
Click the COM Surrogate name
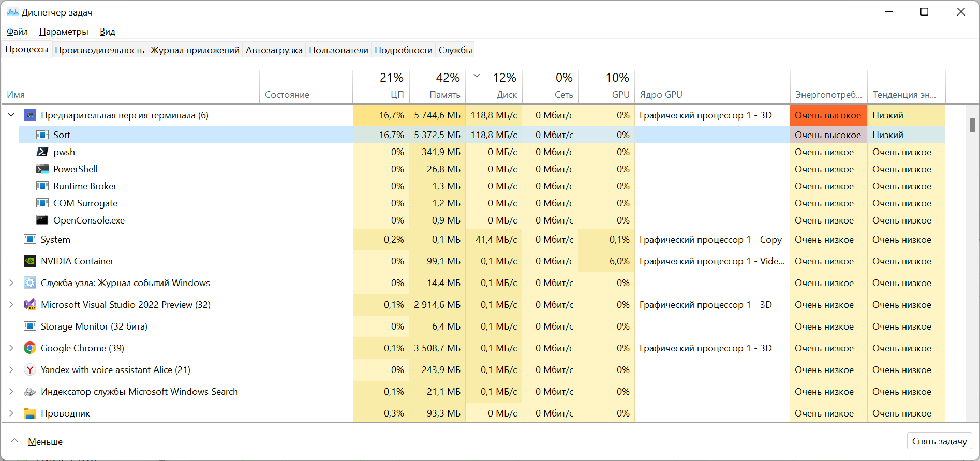(85, 203)
